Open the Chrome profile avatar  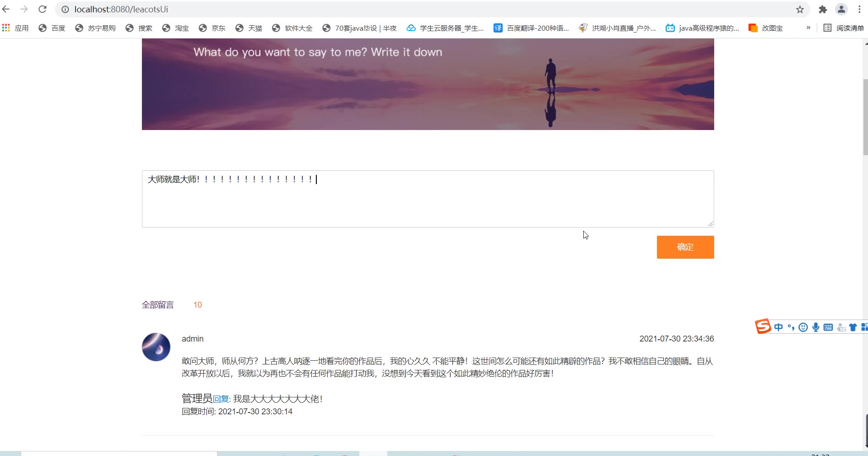coord(841,9)
